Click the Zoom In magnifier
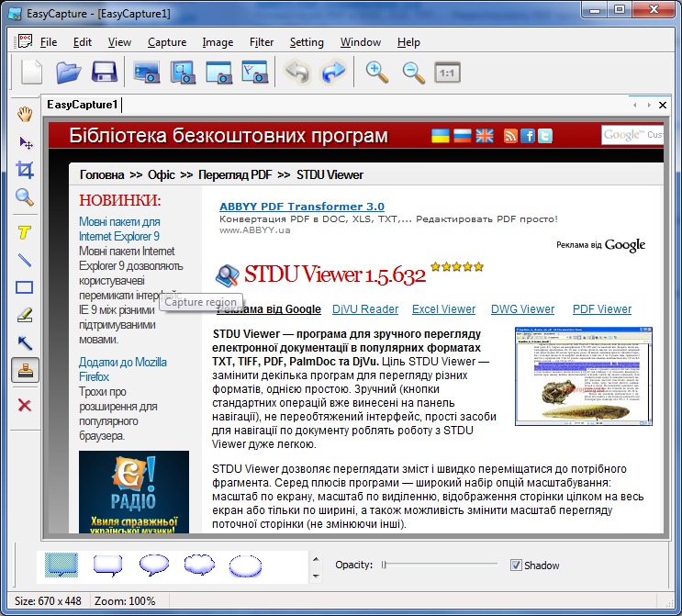Viewport: 682px width, 616px height. [x=376, y=73]
